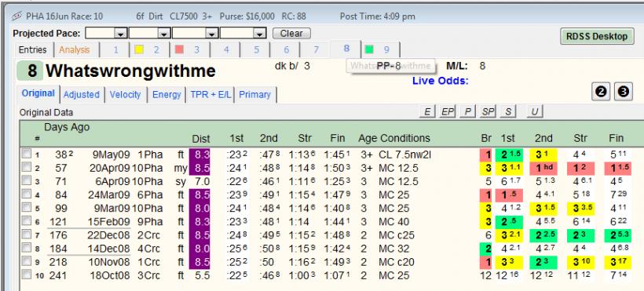Screen dimensions: 644x291
Task: Switch to the Entries tab
Action: (33, 50)
